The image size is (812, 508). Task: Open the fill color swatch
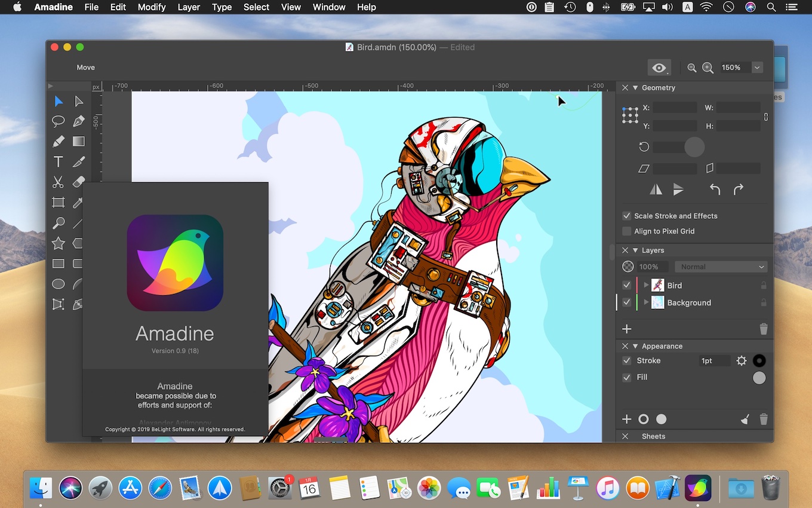(x=759, y=378)
